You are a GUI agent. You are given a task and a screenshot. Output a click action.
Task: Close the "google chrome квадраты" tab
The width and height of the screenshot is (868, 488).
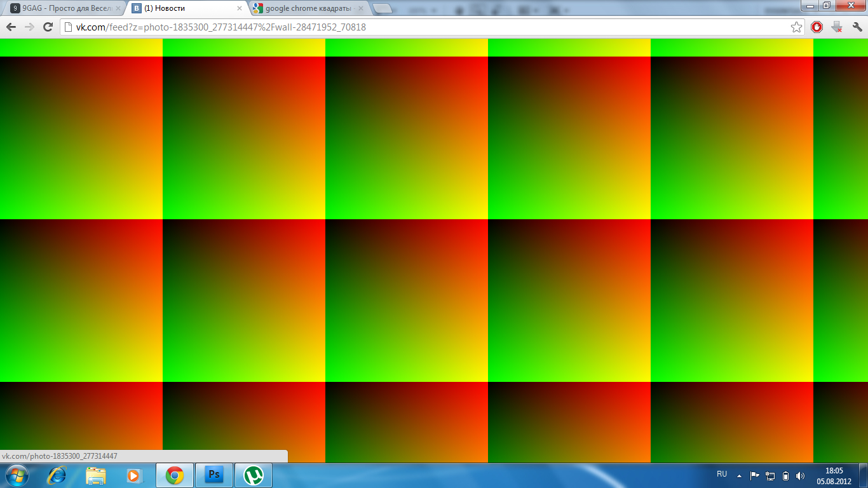pos(361,9)
